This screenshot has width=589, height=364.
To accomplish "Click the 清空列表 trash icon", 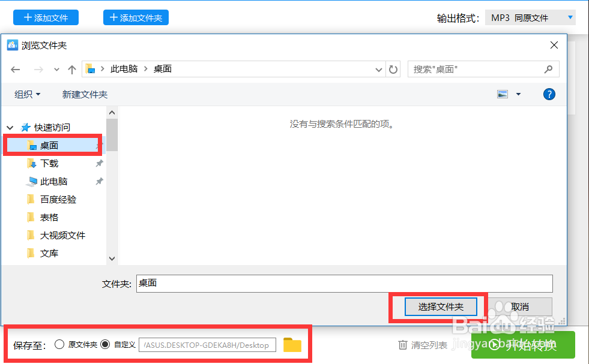I will click(402, 344).
